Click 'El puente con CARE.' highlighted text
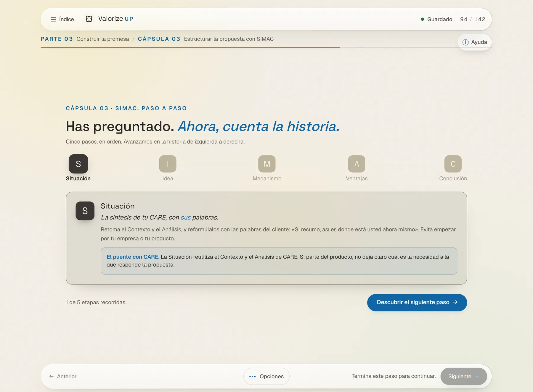This screenshot has height=392, width=533. click(x=133, y=257)
